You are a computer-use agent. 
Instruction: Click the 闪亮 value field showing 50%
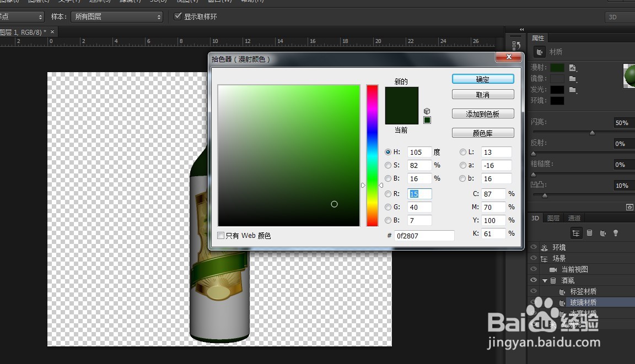coord(623,123)
